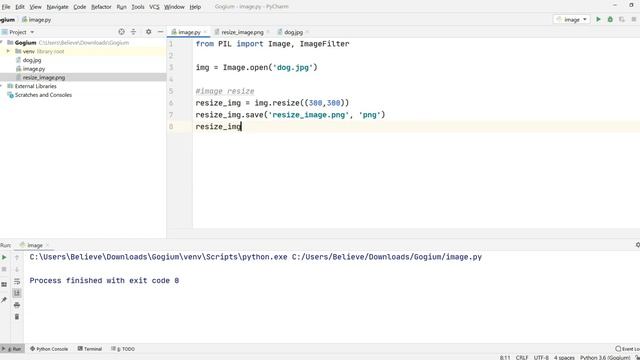Click Stop icon in Run panel
Image resolution: width=640 pixels, height=360 pixels.
coord(4,269)
